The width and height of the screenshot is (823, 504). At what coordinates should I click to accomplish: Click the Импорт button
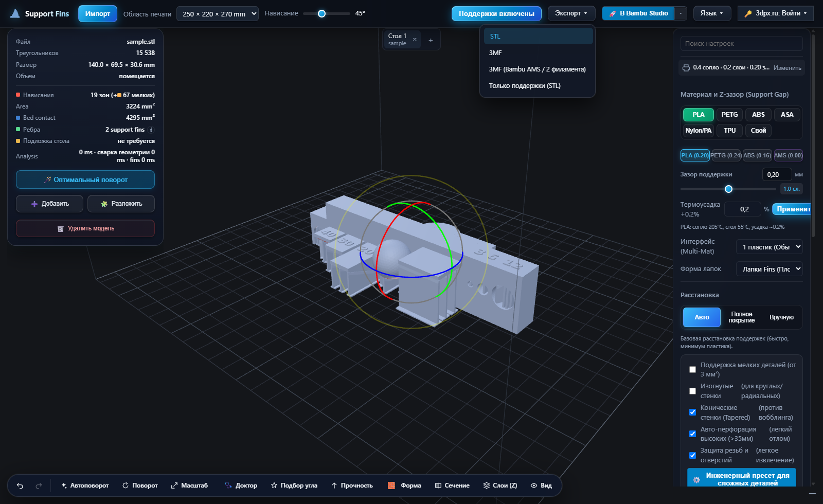click(98, 14)
